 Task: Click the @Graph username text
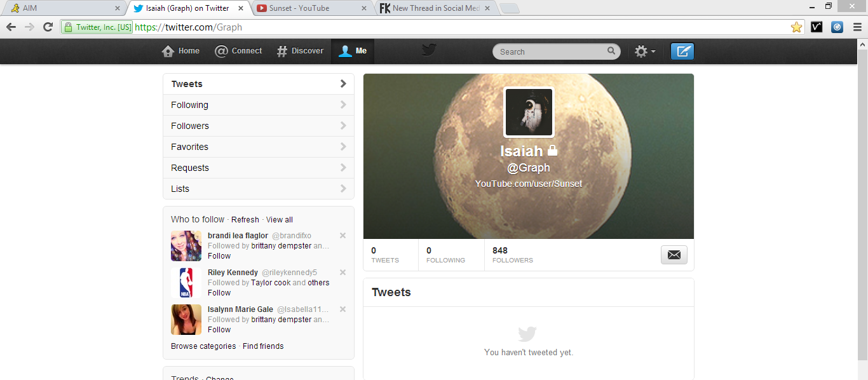pos(529,168)
